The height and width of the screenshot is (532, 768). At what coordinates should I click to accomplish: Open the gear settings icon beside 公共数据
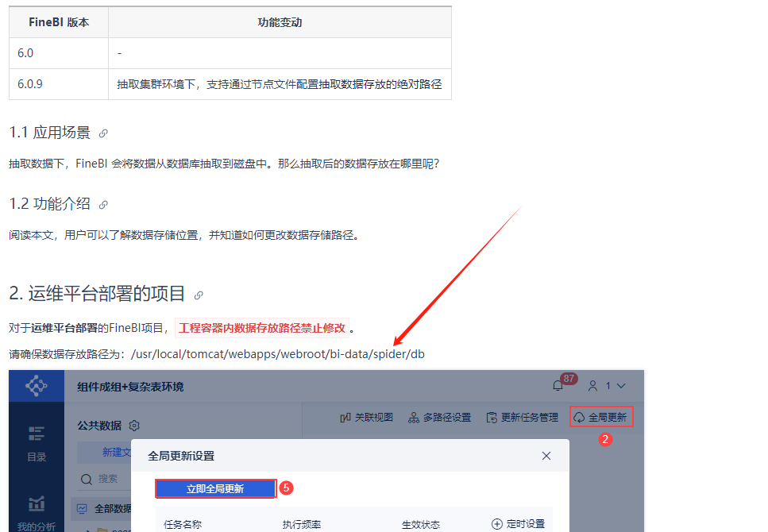click(134, 426)
